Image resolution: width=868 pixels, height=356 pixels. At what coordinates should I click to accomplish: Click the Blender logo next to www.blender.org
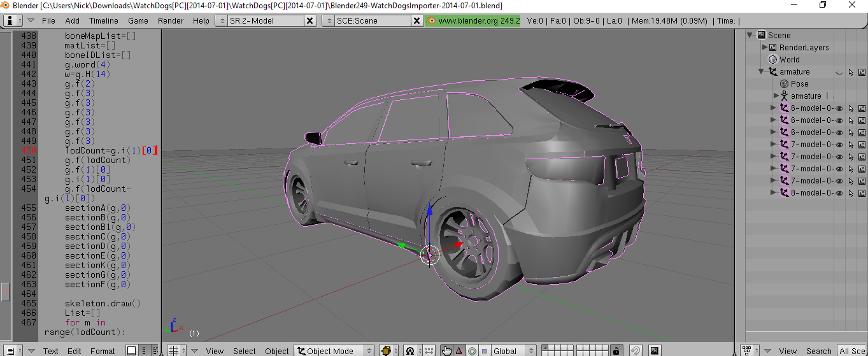[431, 20]
